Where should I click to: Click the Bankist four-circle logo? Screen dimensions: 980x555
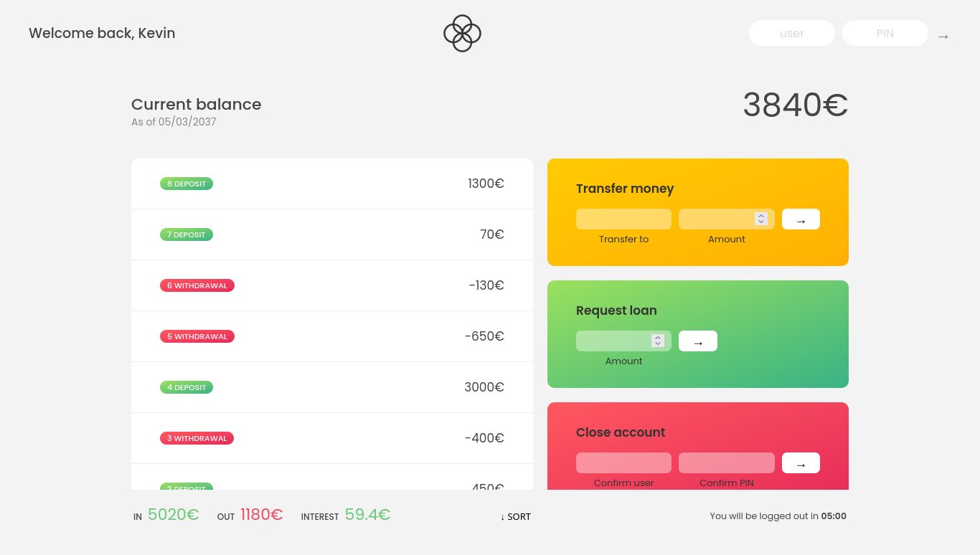[x=462, y=34]
